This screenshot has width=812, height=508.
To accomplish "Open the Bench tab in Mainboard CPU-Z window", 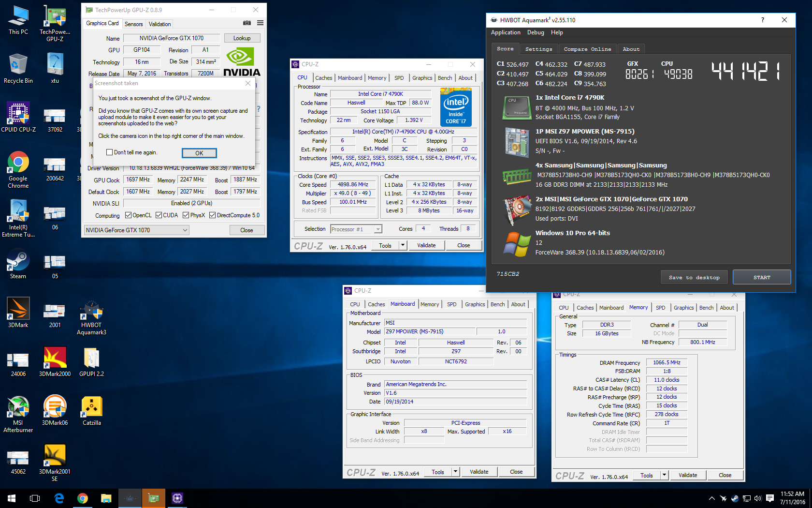I will point(497,304).
